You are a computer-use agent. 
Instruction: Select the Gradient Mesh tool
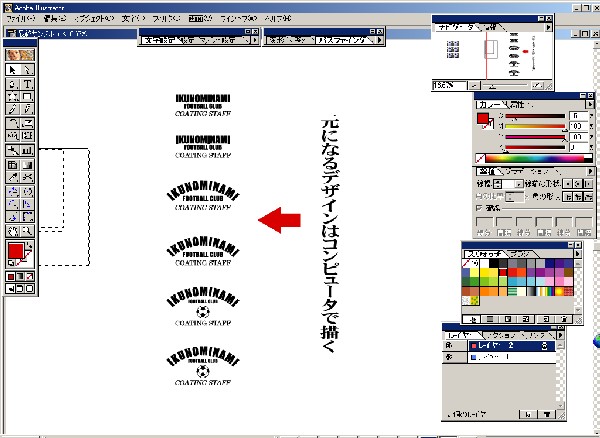coord(13,165)
